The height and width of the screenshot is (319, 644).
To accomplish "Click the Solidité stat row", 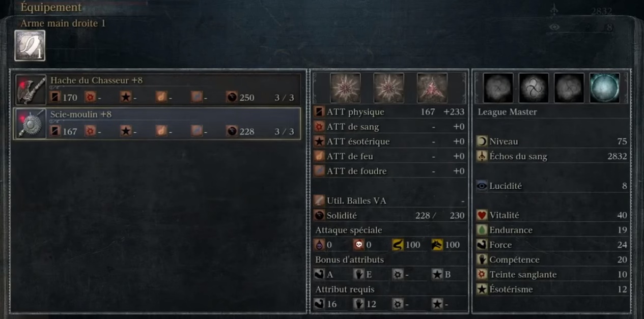I will point(389,215).
